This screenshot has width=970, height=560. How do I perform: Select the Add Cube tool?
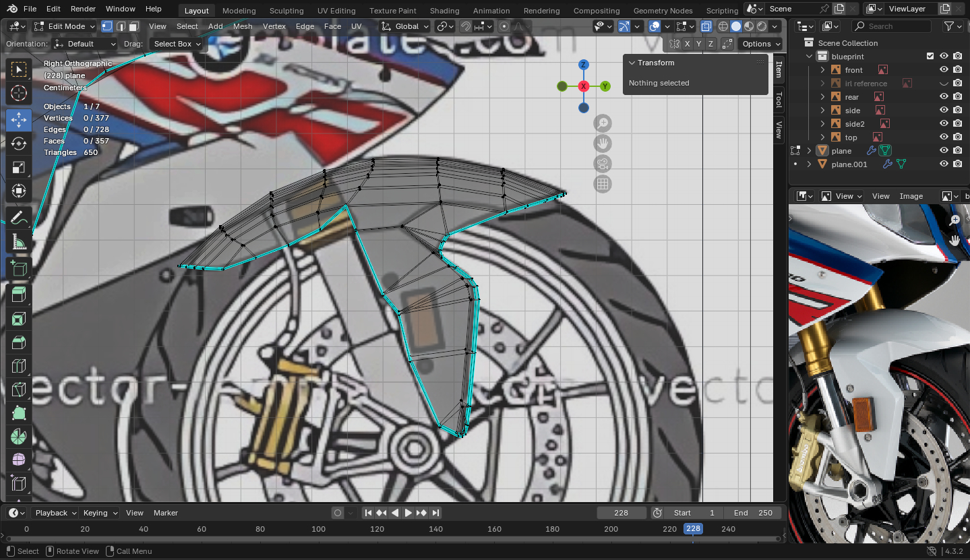pos(19,268)
